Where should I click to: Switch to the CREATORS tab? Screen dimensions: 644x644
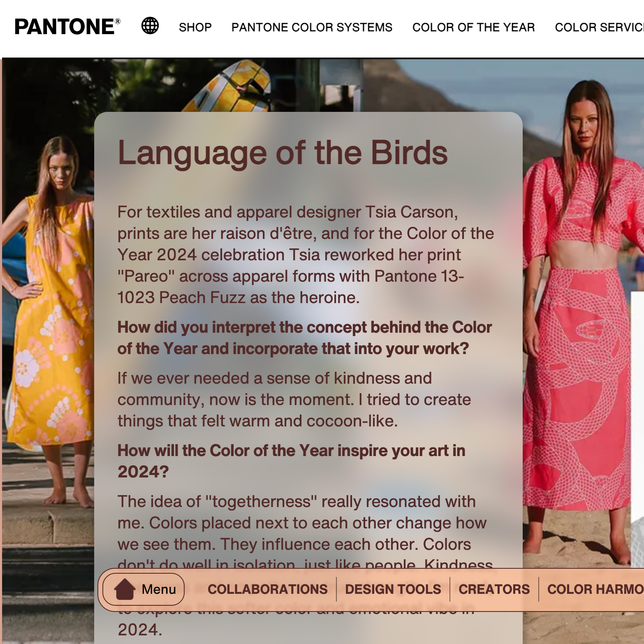pos(494,589)
